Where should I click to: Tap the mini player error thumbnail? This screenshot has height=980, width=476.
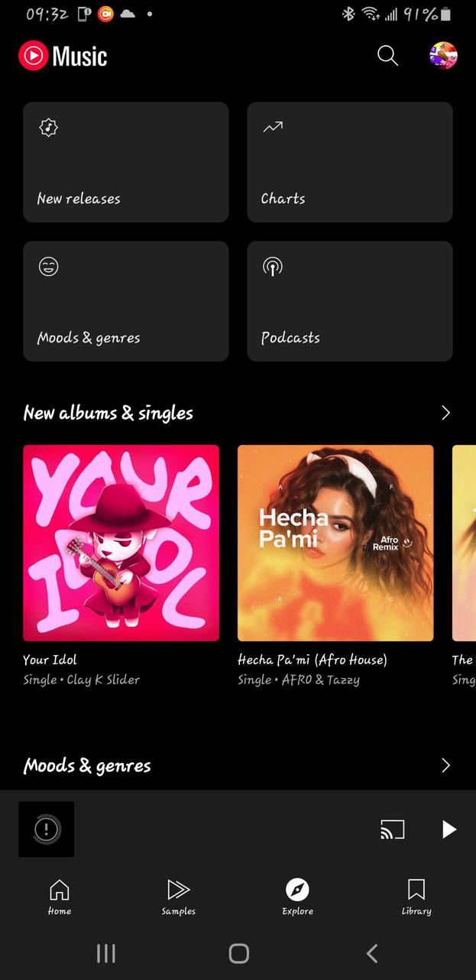(x=47, y=829)
